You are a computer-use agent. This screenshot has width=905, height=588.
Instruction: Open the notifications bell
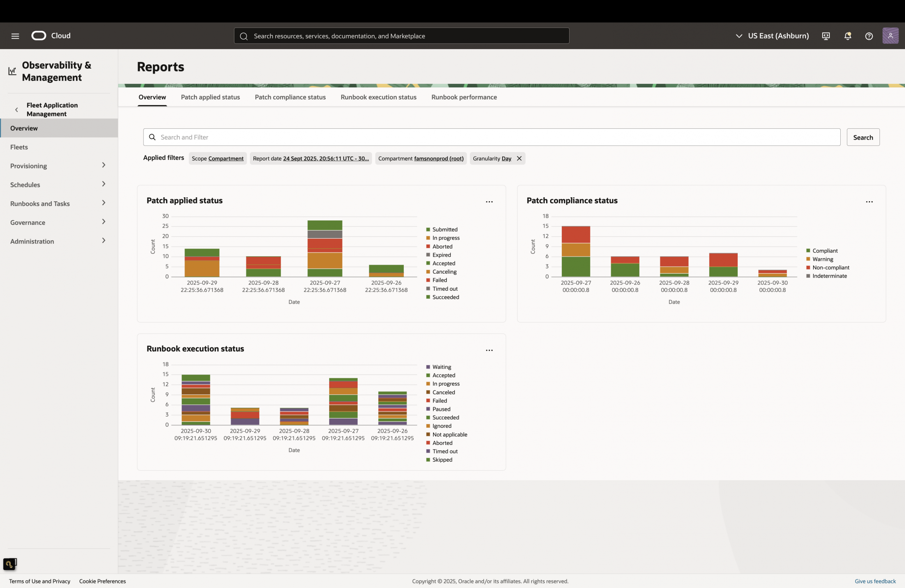[847, 36]
